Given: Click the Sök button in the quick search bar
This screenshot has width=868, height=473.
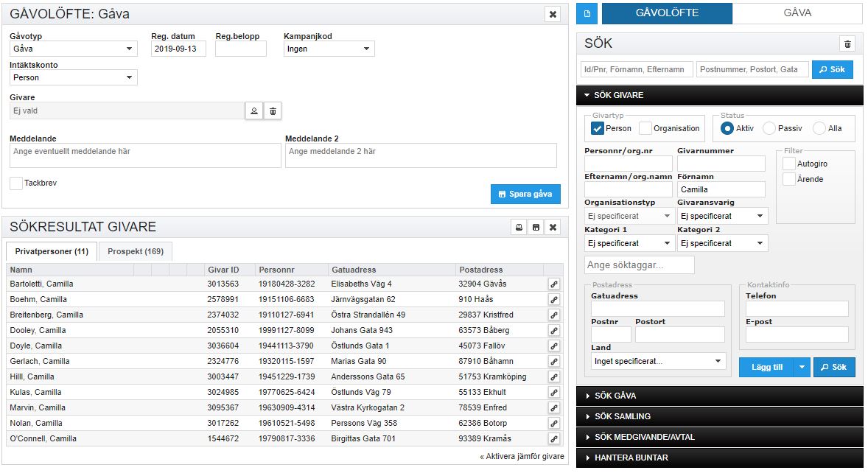Looking at the screenshot, I should coord(832,70).
